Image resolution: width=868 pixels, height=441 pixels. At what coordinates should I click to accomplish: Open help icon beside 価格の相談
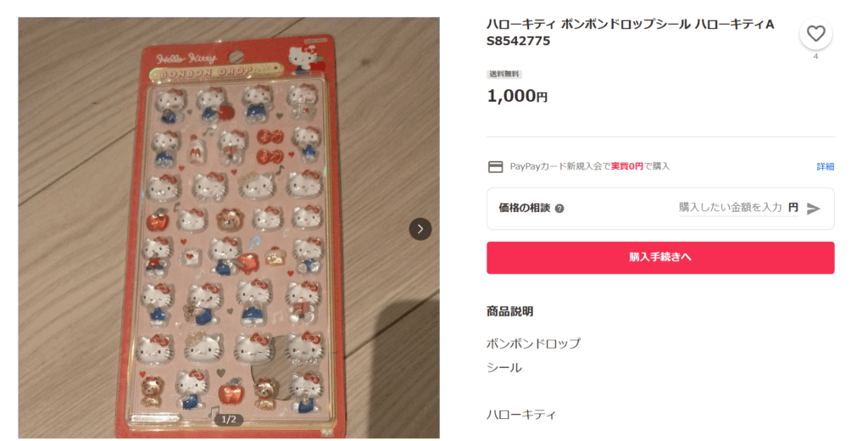(x=559, y=209)
